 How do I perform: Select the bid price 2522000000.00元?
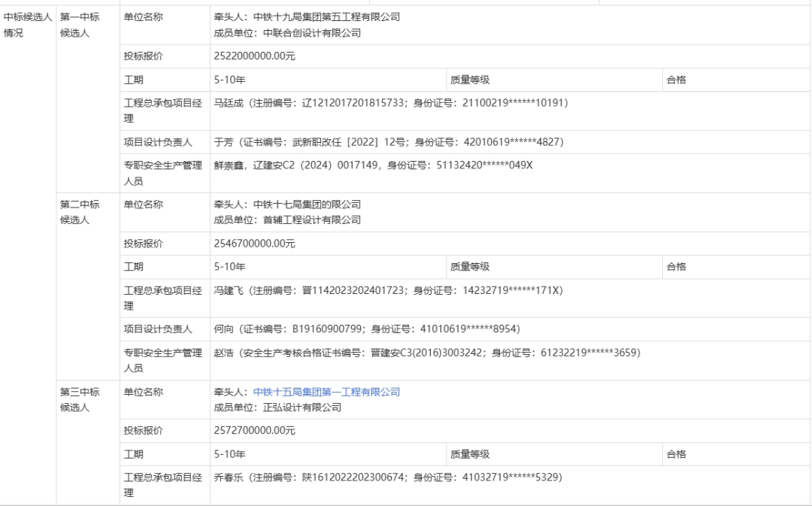254,56
